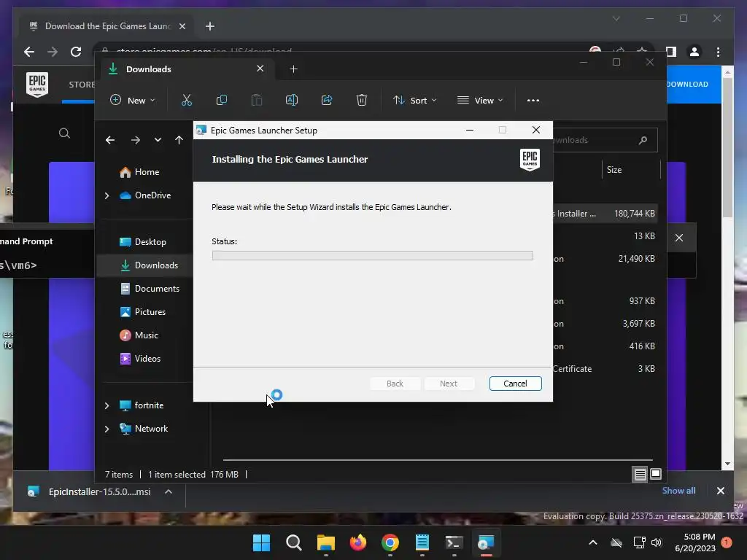This screenshot has height=560, width=747.
Task: Click Show all in Chrome downloads bar
Action: point(678,491)
